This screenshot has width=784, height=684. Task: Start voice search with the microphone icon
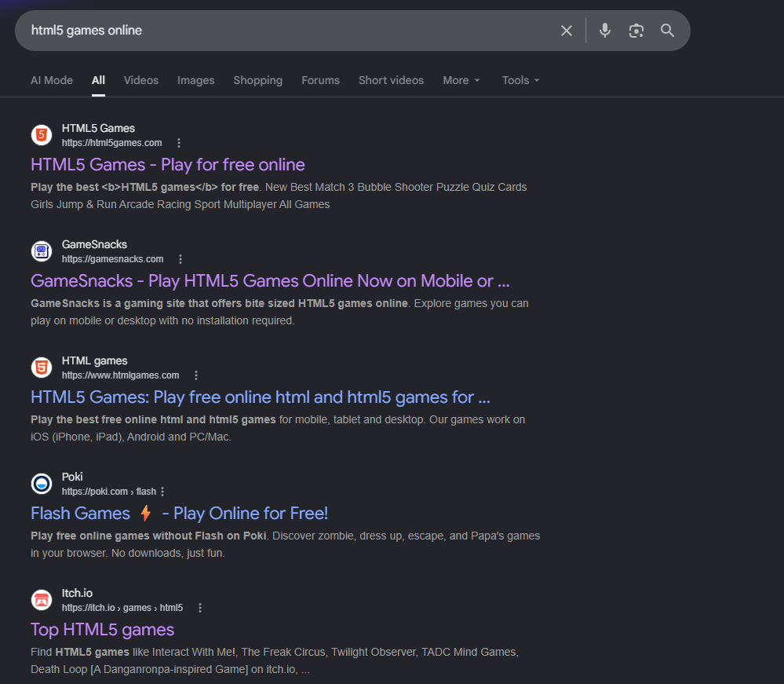[x=605, y=31]
